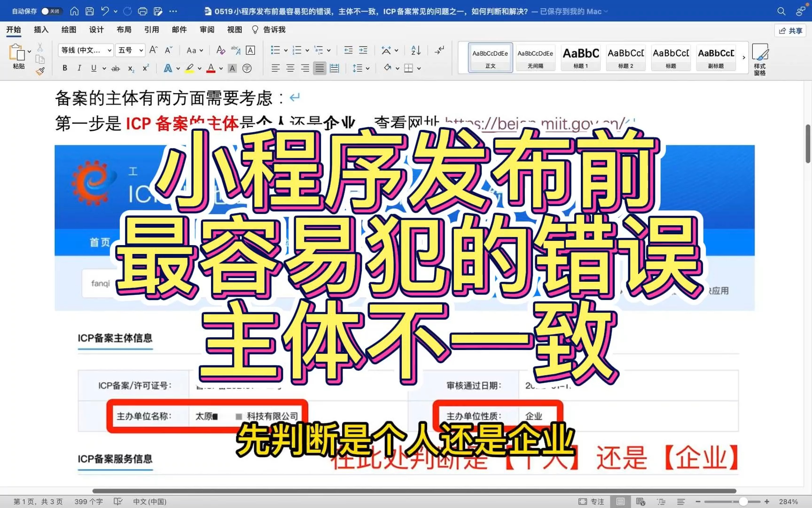
Task: Search in document with the magnifier icon
Action: pos(781,11)
